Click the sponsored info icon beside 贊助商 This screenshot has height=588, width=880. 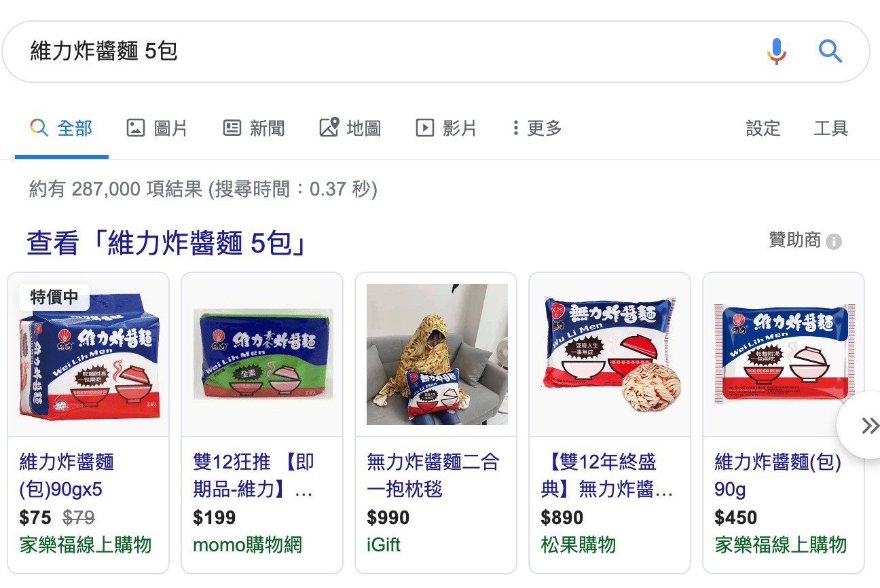[x=834, y=242]
